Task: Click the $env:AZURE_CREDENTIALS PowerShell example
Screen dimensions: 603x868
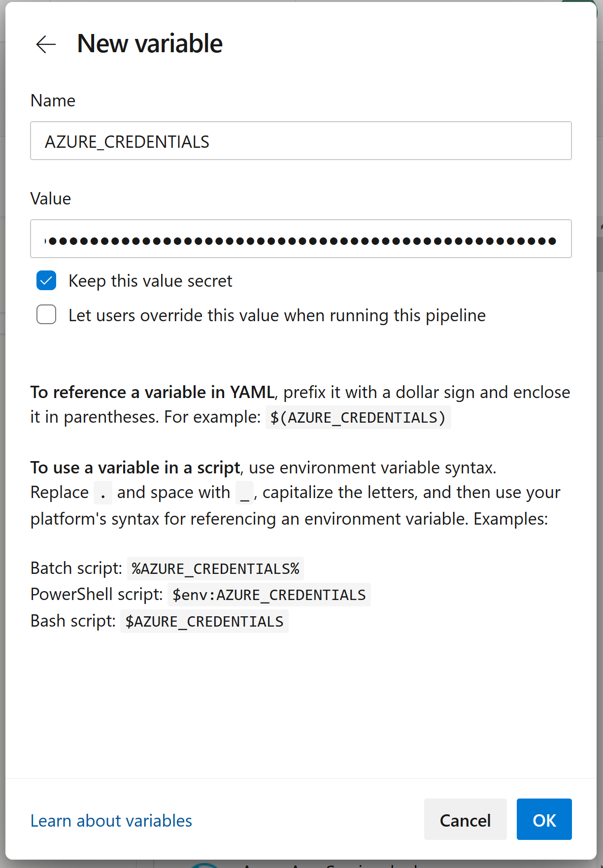Action: point(269,595)
